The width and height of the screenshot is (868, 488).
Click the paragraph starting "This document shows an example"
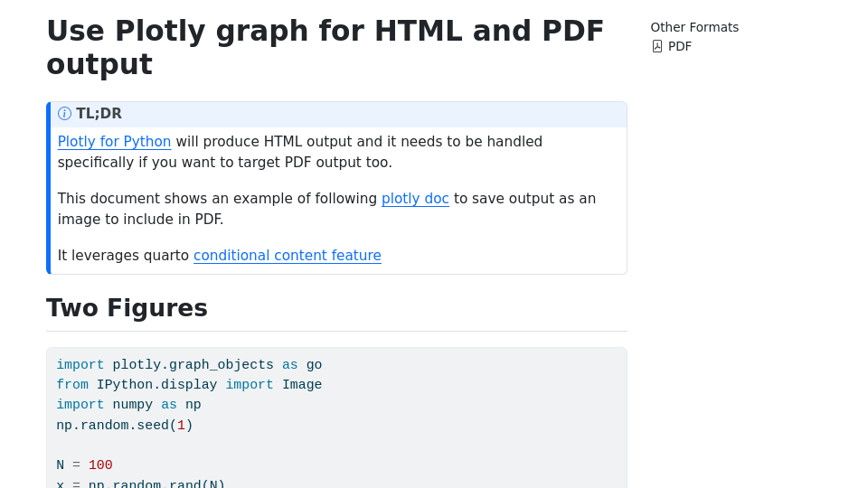[217, 199]
